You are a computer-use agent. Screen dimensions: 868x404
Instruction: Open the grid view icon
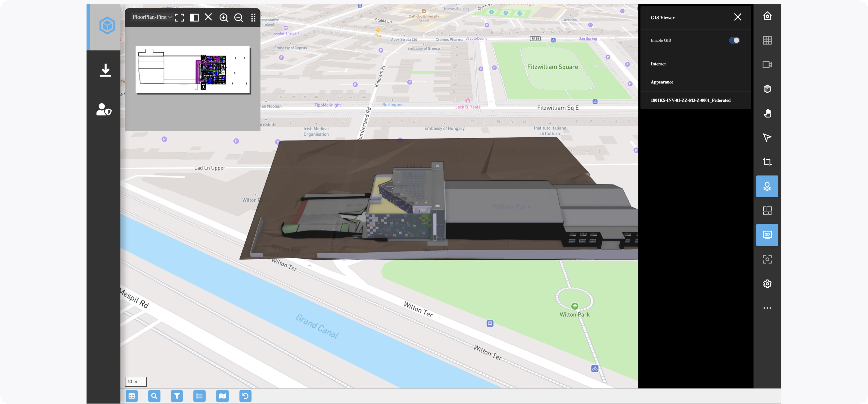coord(767,40)
